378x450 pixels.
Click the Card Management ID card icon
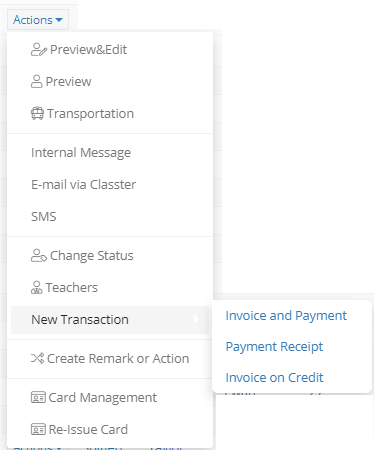(38, 397)
